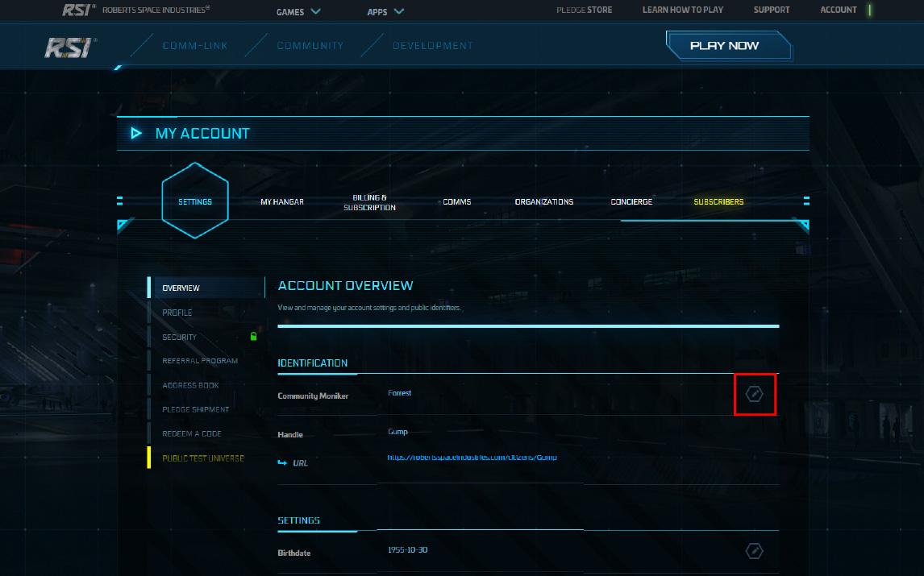
Task: Switch to Billing & Subscription tab
Action: (369, 202)
